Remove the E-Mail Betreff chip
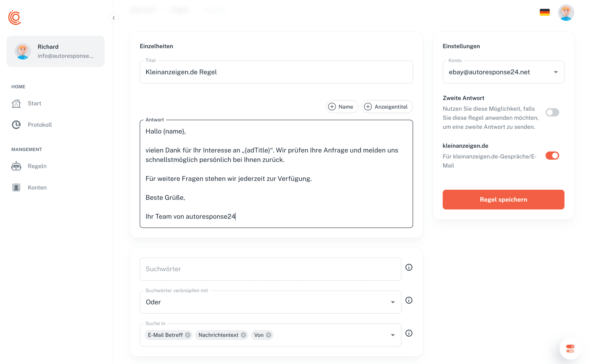 188,335
